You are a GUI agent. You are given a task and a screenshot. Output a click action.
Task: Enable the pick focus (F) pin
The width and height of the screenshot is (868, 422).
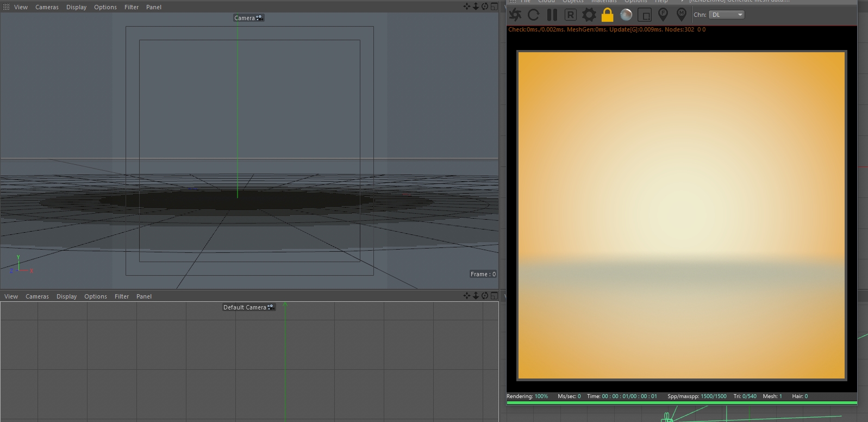(x=663, y=15)
